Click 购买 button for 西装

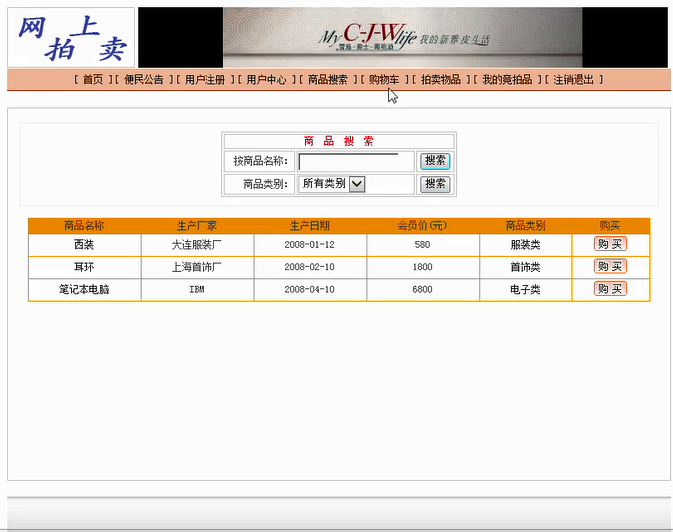pyautogui.click(x=610, y=244)
